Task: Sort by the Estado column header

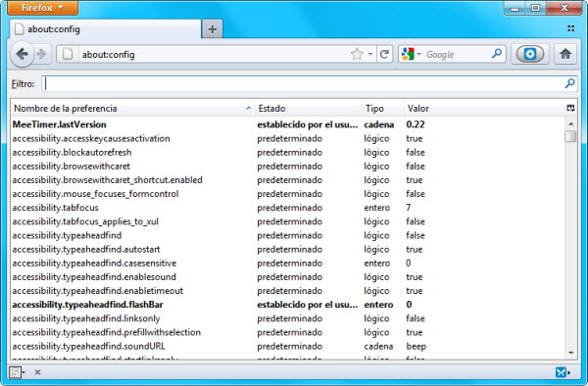Action: click(309, 109)
